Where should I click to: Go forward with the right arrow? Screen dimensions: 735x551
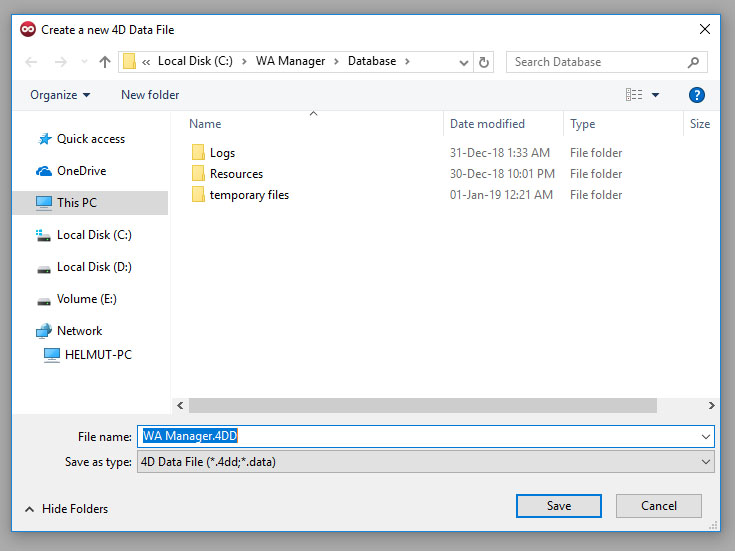click(x=60, y=62)
